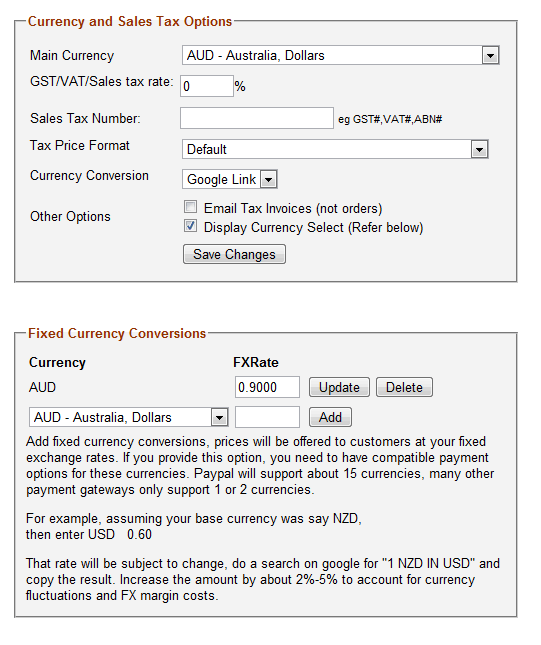
Task: Click the Sales Tax Number input field
Action: [x=257, y=118]
